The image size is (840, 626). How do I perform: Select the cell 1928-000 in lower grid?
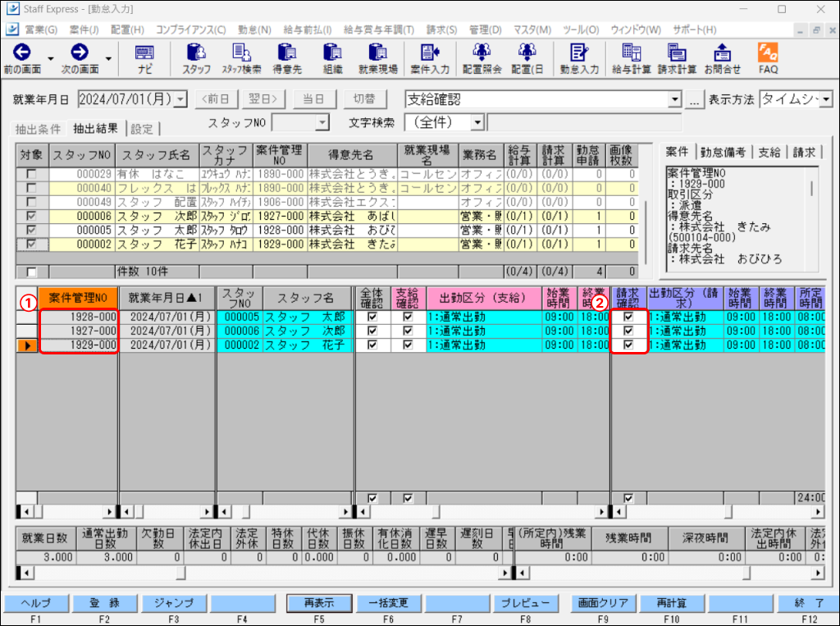click(x=78, y=317)
